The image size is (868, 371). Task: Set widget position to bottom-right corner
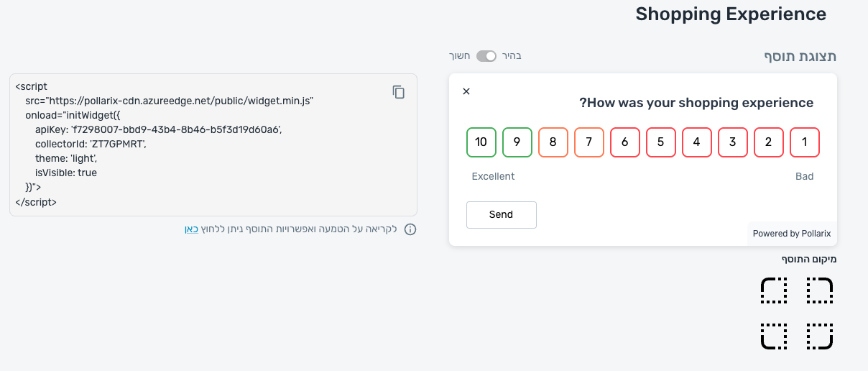pos(819,336)
